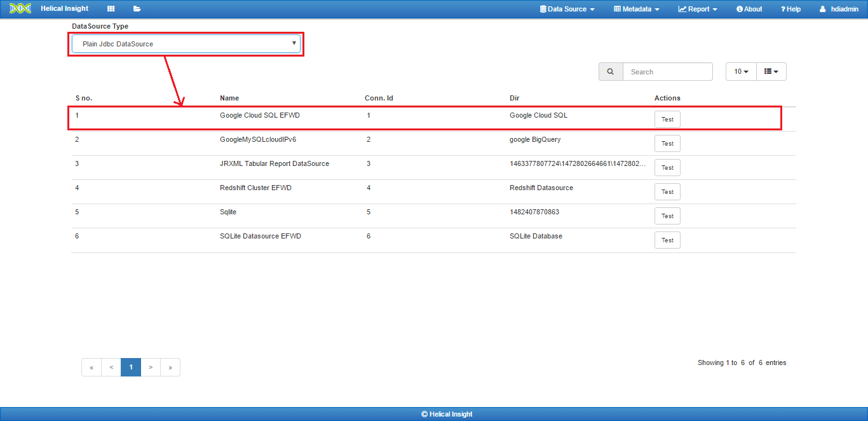Test the Redshift Cluster EFWD connection
The width and height of the screenshot is (868, 421).
667,191
